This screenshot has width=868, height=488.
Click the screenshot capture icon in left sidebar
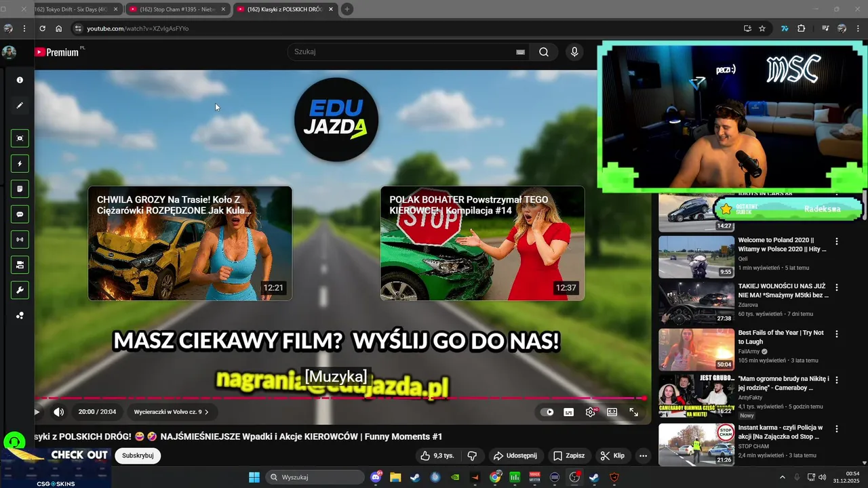(20, 138)
